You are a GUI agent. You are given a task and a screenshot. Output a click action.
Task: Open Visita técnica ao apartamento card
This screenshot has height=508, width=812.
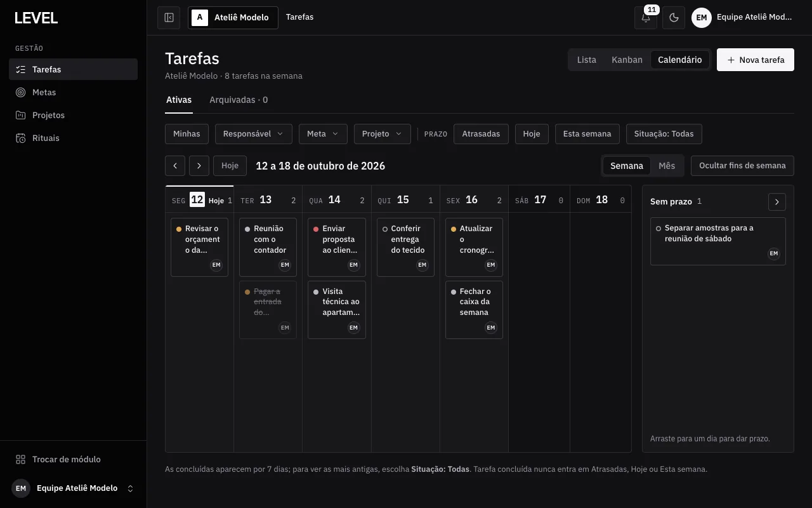tap(337, 310)
